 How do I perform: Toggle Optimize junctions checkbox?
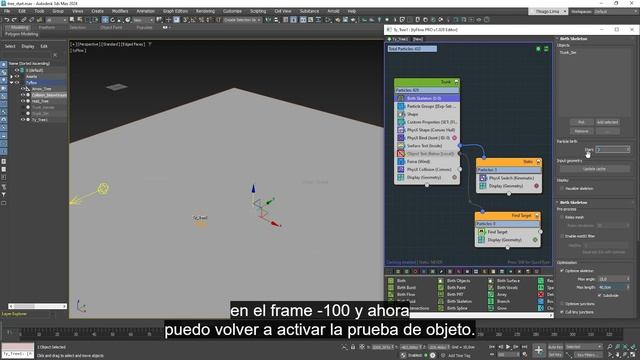tap(562, 304)
